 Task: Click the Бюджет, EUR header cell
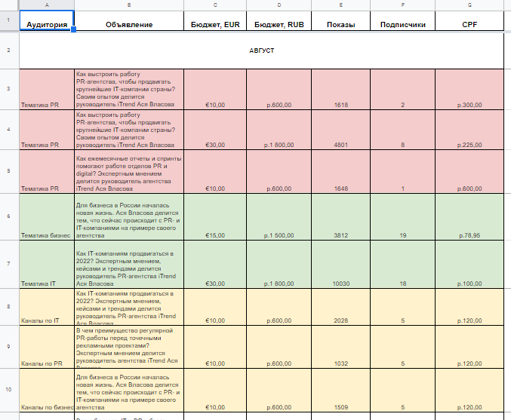pyautogui.click(x=215, y=24)
